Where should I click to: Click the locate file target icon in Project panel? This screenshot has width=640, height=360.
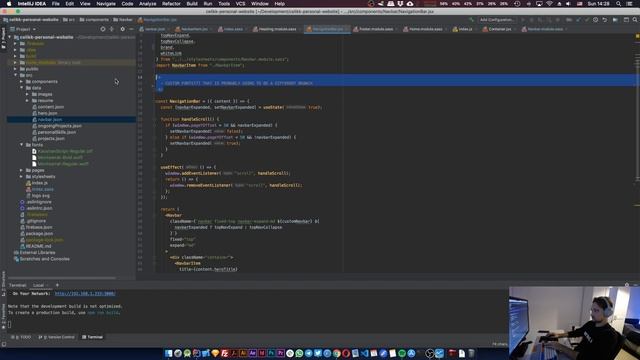pos(102,29)
